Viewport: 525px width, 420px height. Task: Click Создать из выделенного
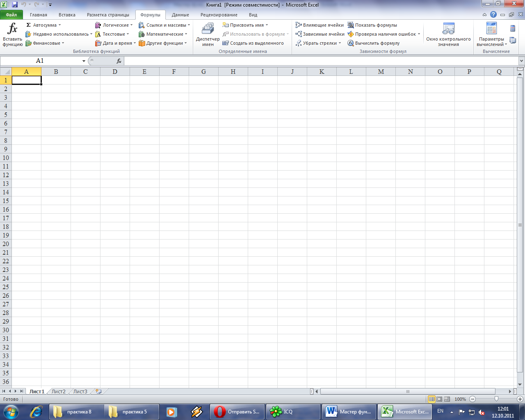253,43
